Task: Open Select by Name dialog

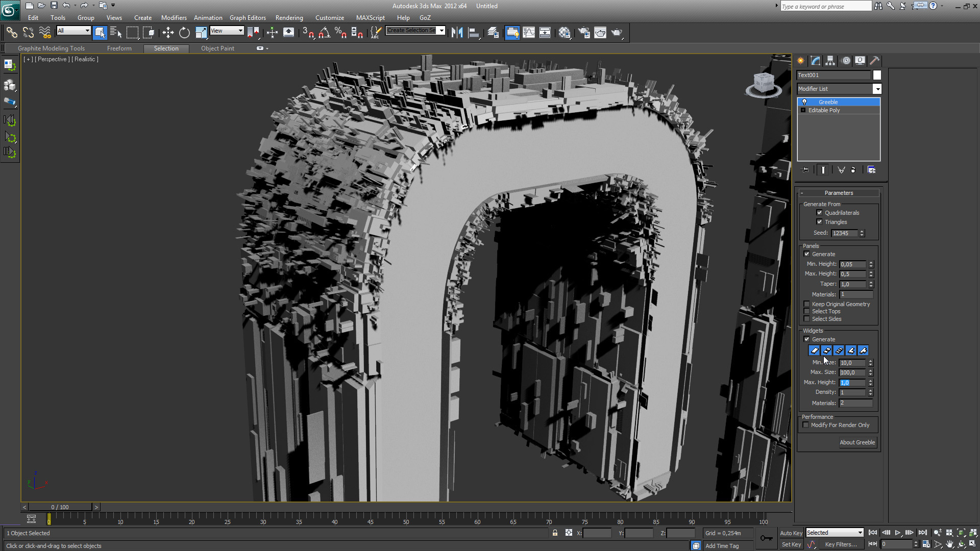Action: pos(116,33)
